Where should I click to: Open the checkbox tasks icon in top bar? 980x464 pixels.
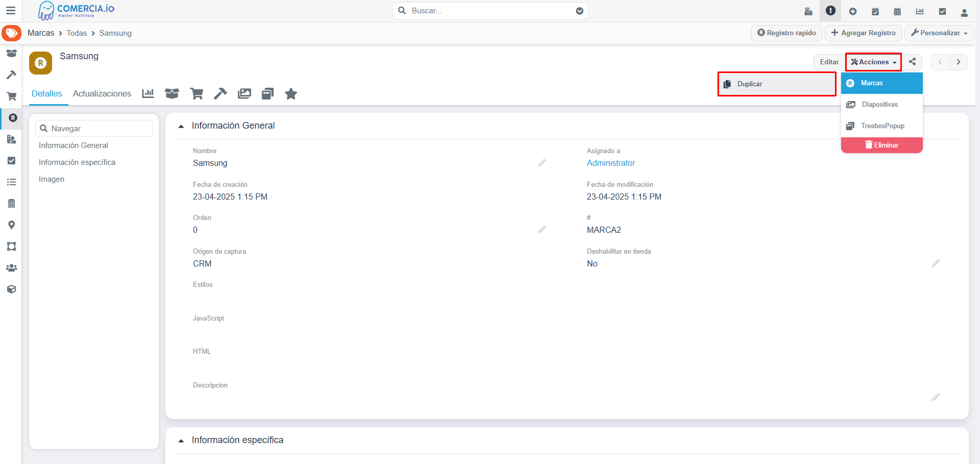coord(942,11)
